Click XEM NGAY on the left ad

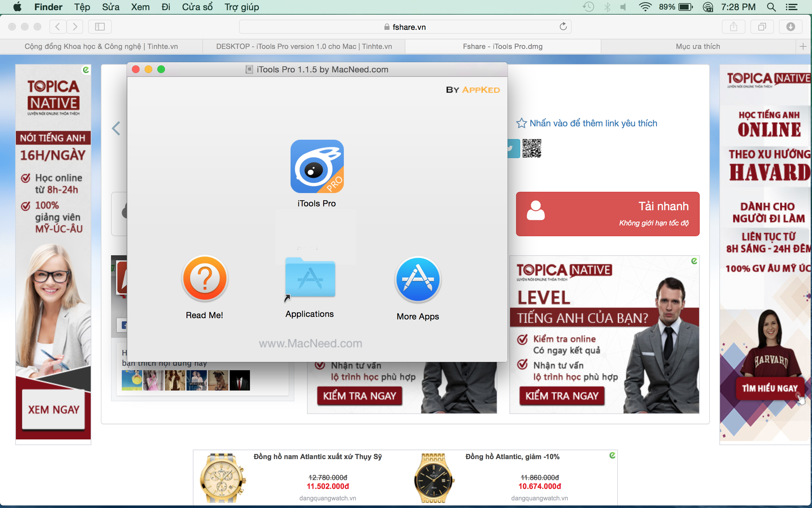(x=54, y=409)
